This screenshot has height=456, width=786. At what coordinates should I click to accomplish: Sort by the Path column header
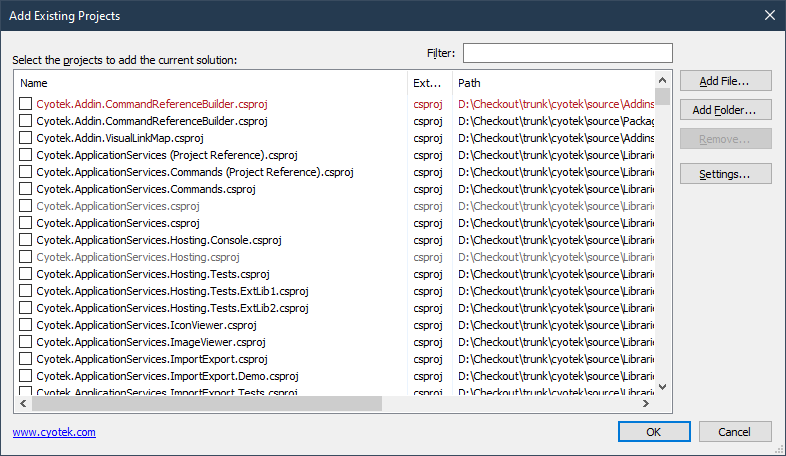pyautogui.click(x=553, y=83)
